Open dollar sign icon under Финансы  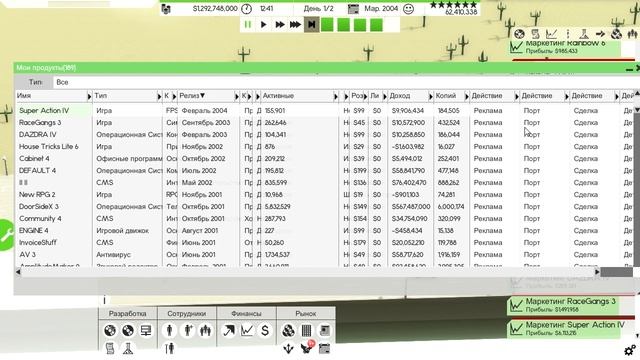(x=265, y=330)
